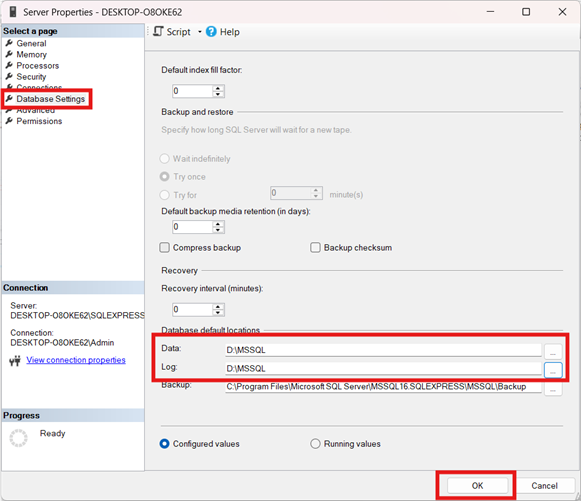Click into the Data path text field

pyautogui.click(x=383, y=350)
